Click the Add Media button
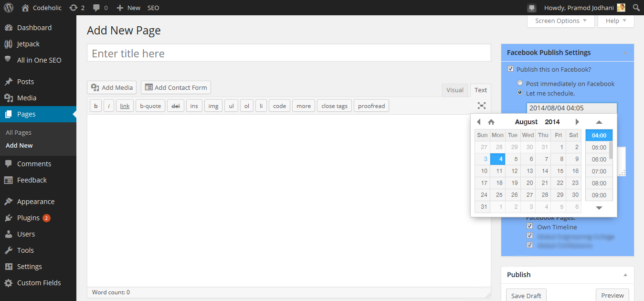 tap(112, 87)
